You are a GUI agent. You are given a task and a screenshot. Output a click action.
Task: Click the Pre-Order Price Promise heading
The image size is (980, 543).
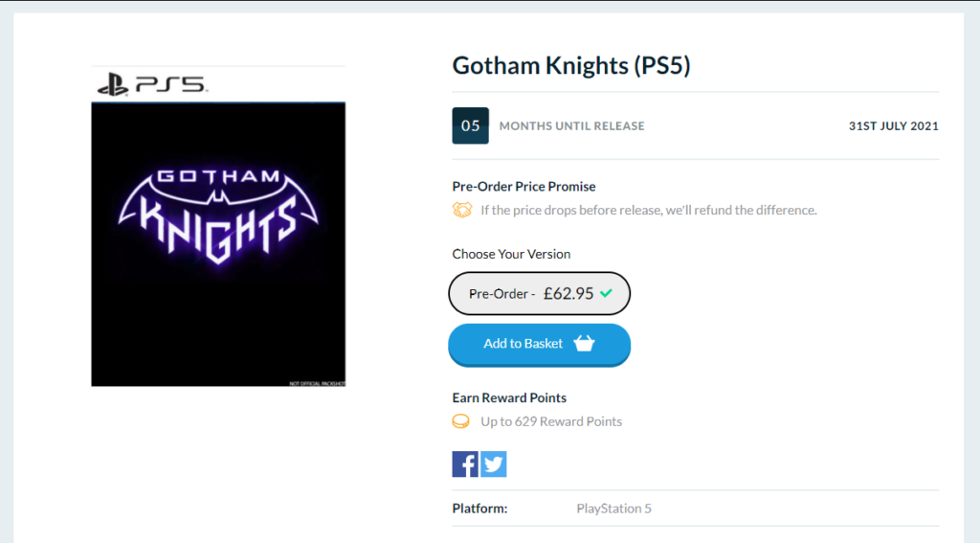click(x=523, y=187)
